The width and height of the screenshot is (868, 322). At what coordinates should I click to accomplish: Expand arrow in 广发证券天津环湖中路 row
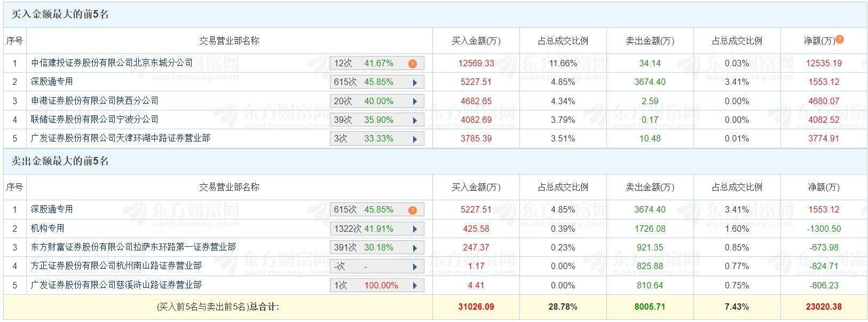[x=415, y=139]
